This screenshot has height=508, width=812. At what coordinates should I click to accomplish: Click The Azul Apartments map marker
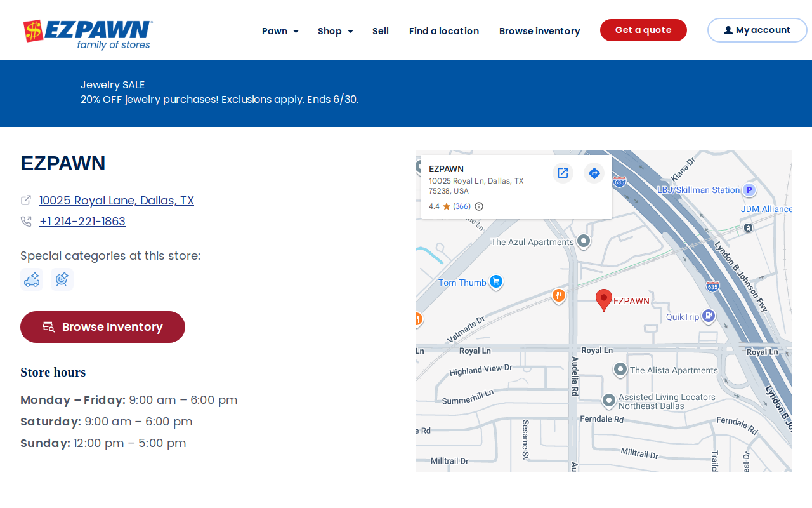click(584, 241)
